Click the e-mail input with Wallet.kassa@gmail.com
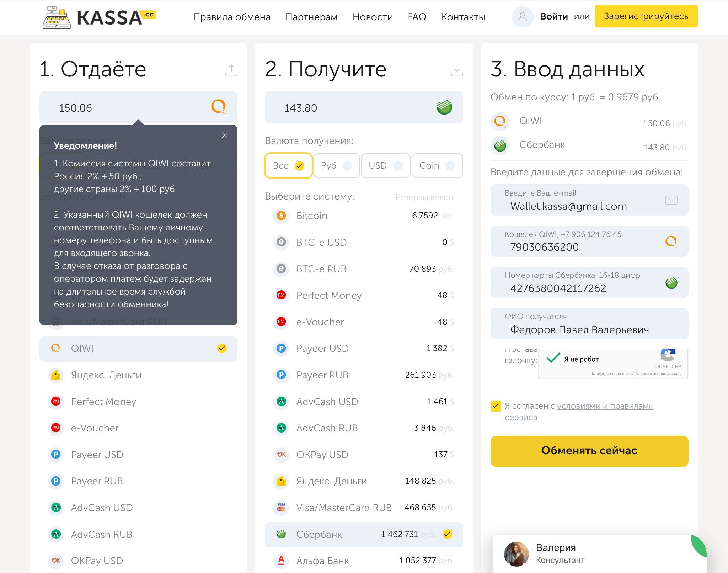 click(x=589, y=200)
